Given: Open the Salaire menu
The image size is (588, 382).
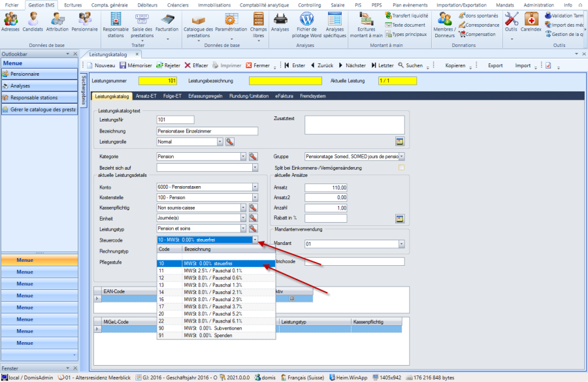Looking at the screenshot, I should pos(338,5).
